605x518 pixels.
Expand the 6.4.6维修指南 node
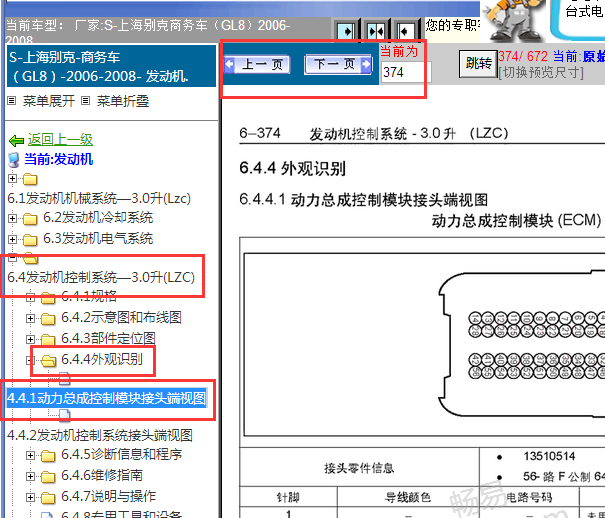[30, 476]
